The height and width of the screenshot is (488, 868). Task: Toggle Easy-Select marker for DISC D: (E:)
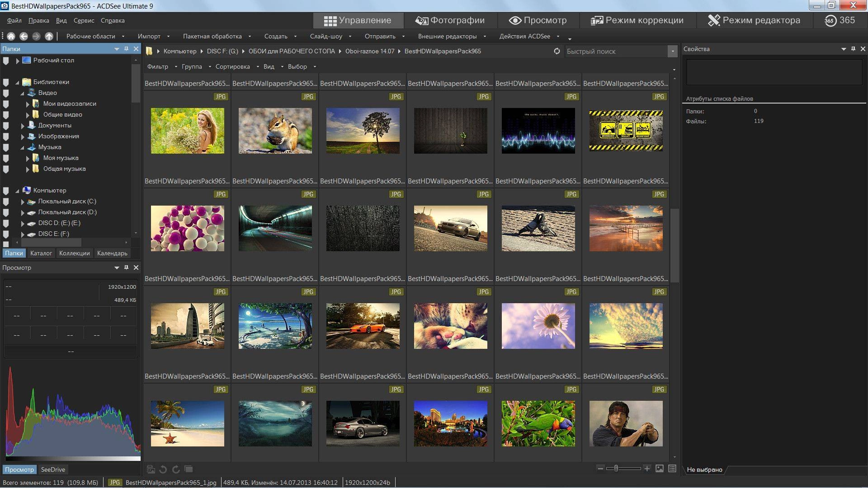(6, 223)
